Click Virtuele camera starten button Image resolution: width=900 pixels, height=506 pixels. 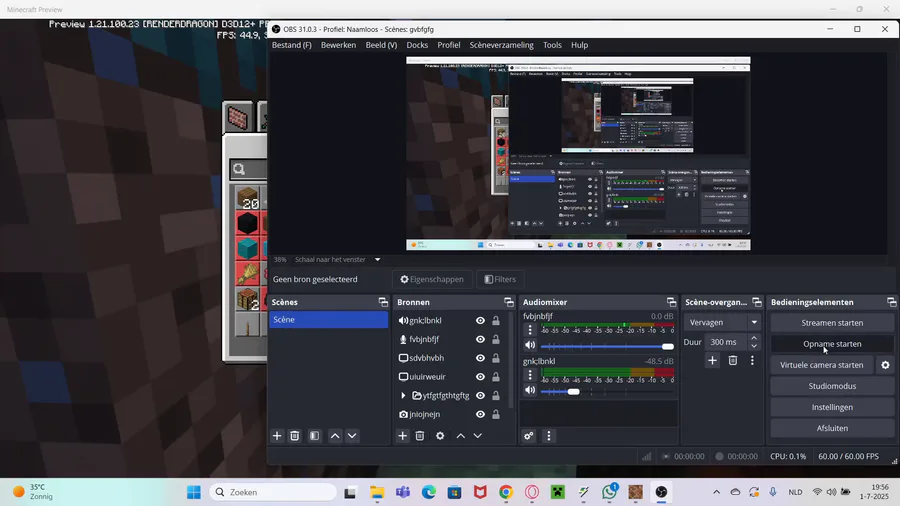click(821, 365)
